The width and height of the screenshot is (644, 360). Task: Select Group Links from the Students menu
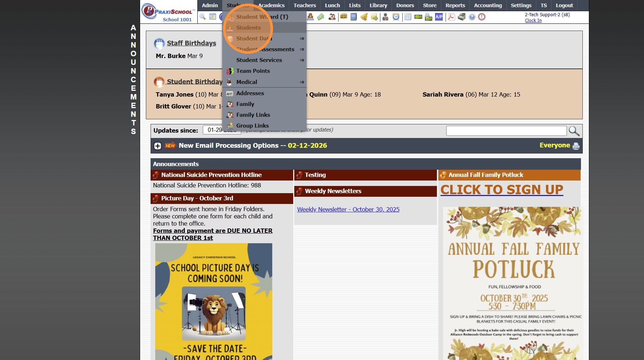click(x=264, y=126)
